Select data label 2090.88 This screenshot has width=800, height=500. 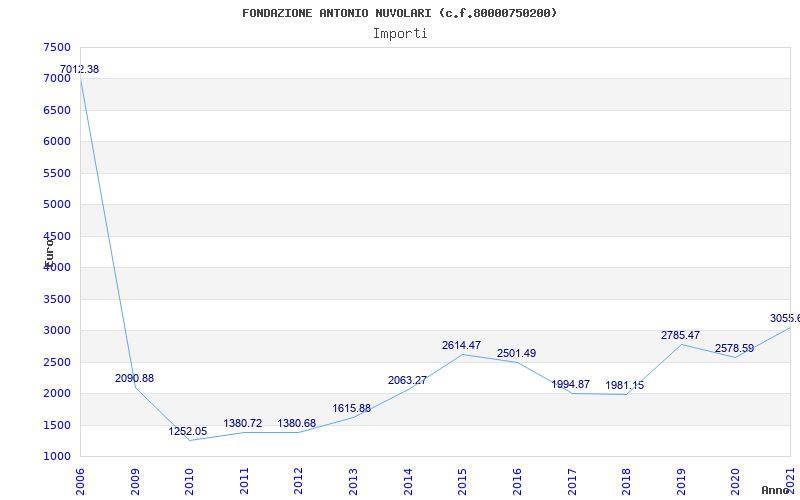134,379
